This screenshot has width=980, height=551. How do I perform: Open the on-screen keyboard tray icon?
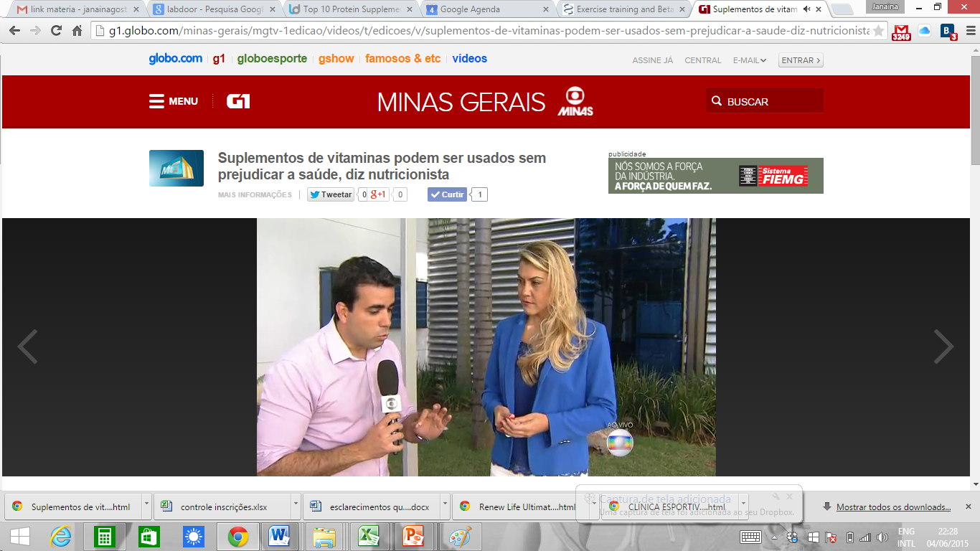point(750,537)
